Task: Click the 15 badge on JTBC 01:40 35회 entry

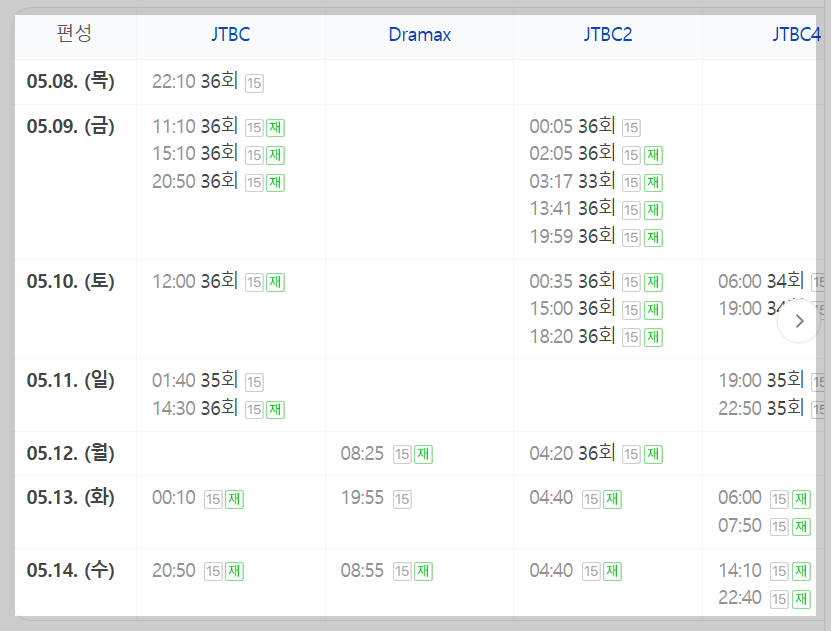Action: click(253, 382)
